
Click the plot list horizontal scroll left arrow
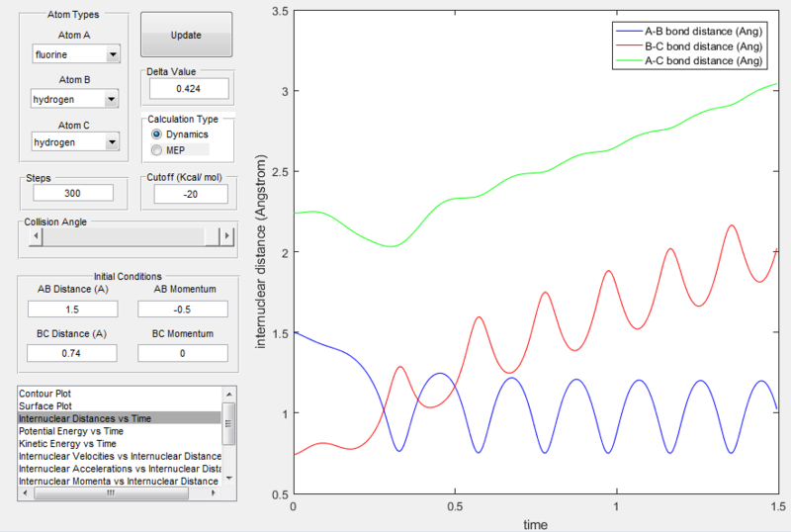[26, 493]
